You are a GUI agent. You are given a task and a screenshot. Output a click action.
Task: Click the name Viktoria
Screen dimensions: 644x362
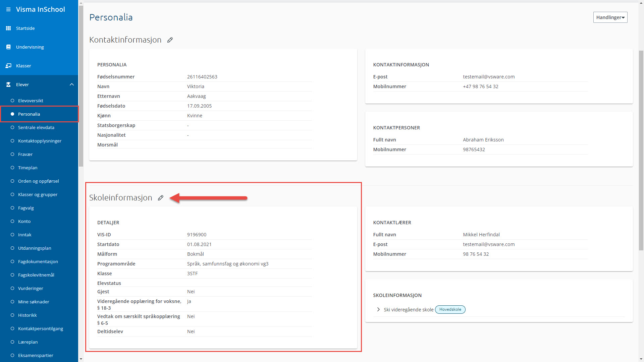(x=196, y=86)
